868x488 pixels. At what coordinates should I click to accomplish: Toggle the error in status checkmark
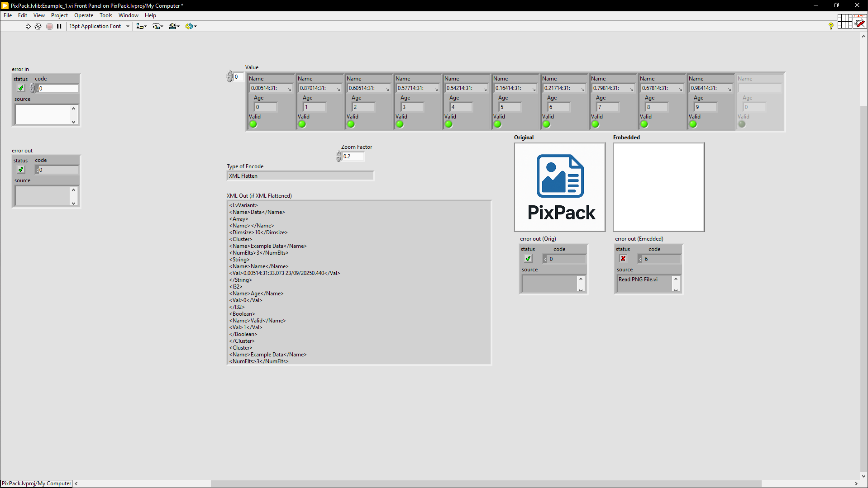pos(21,88)
